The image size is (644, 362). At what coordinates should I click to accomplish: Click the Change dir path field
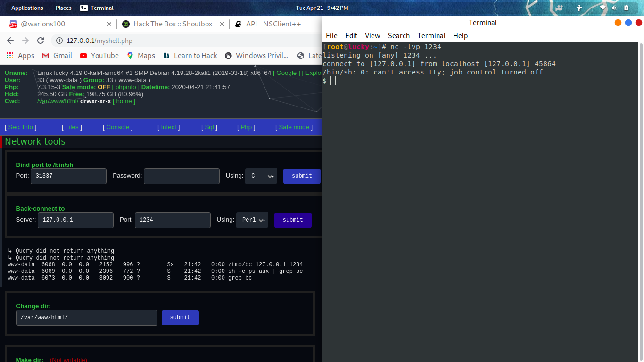87,318
